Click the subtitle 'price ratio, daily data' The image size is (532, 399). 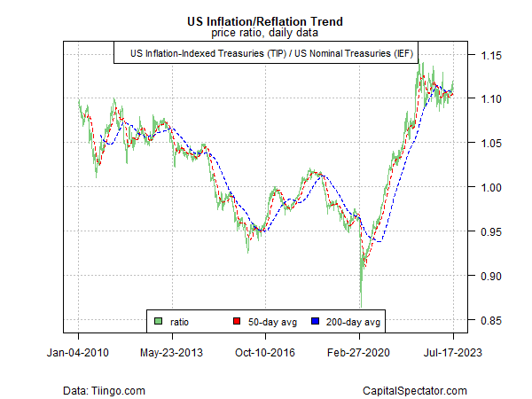click(264, 33)
